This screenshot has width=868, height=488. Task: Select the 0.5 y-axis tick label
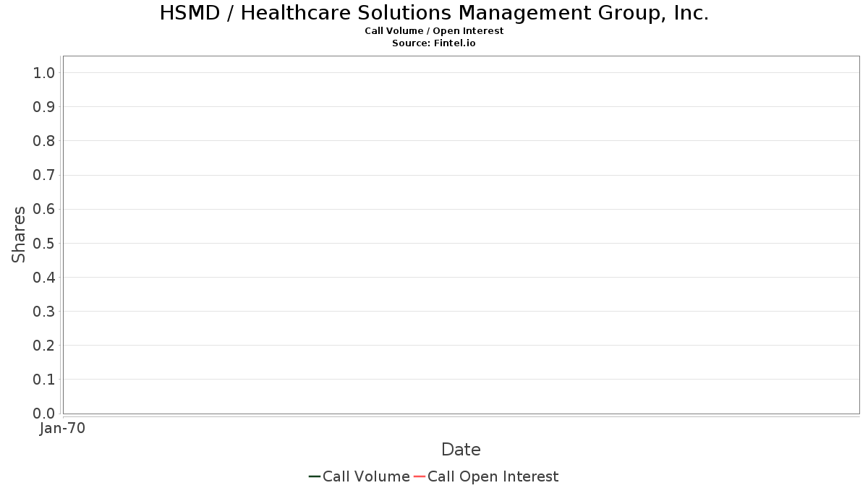(44, 243)
